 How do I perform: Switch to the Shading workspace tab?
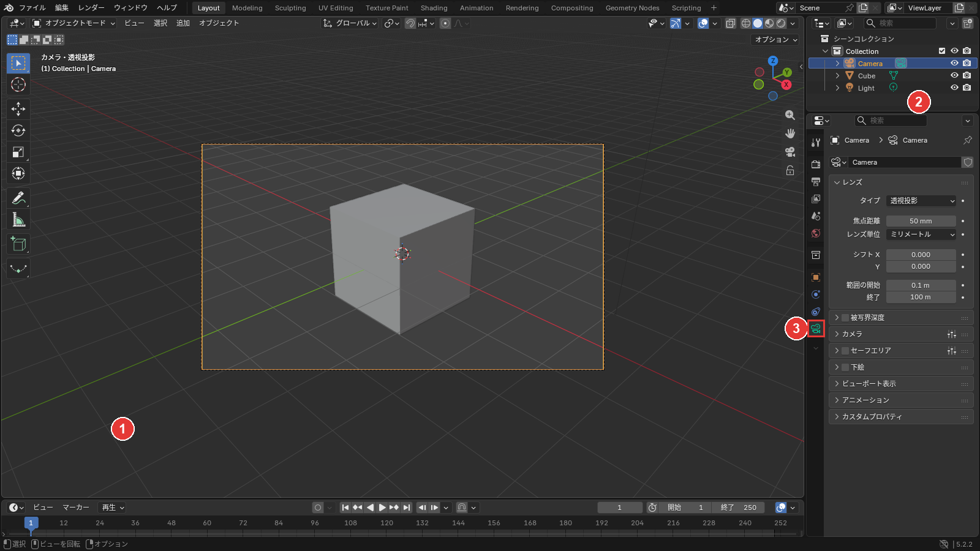coord(434,8)
